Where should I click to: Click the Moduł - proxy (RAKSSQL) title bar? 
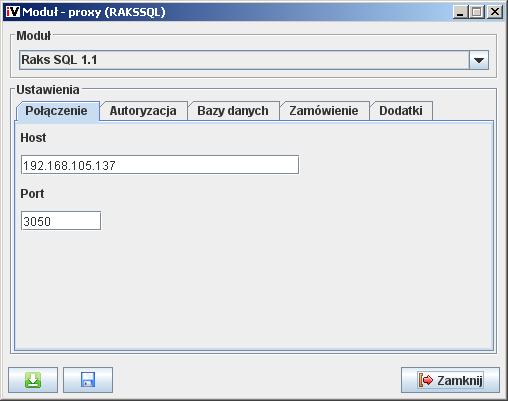[233, 12]
